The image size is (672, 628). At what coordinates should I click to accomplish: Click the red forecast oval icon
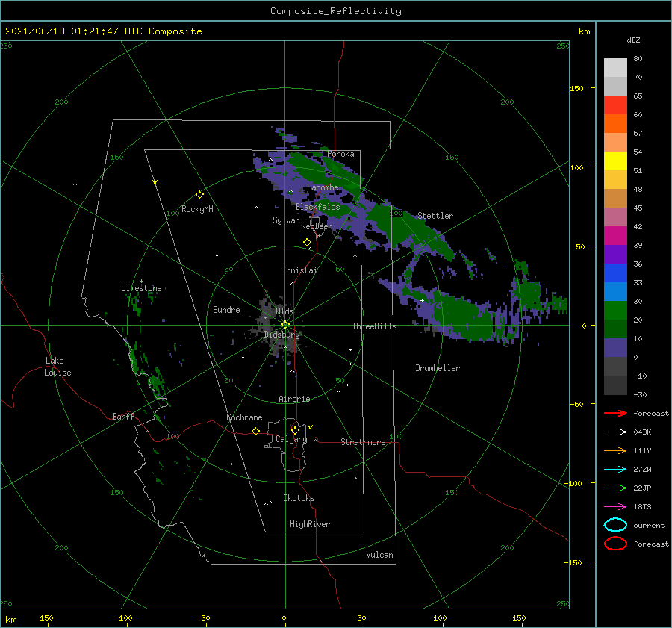(615, 544)
